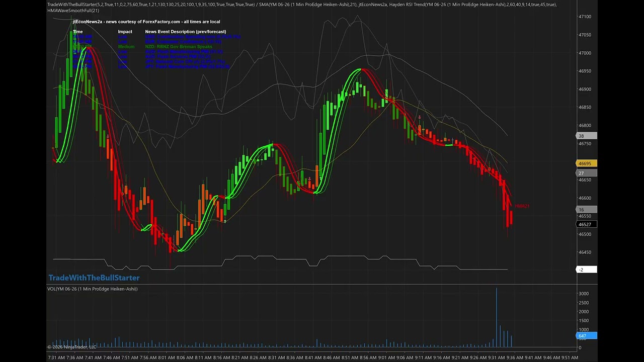Select NZD: RBNZ Gov Breman Speaks event
This screenshot has width=644, height=362.
click(179, 47)
